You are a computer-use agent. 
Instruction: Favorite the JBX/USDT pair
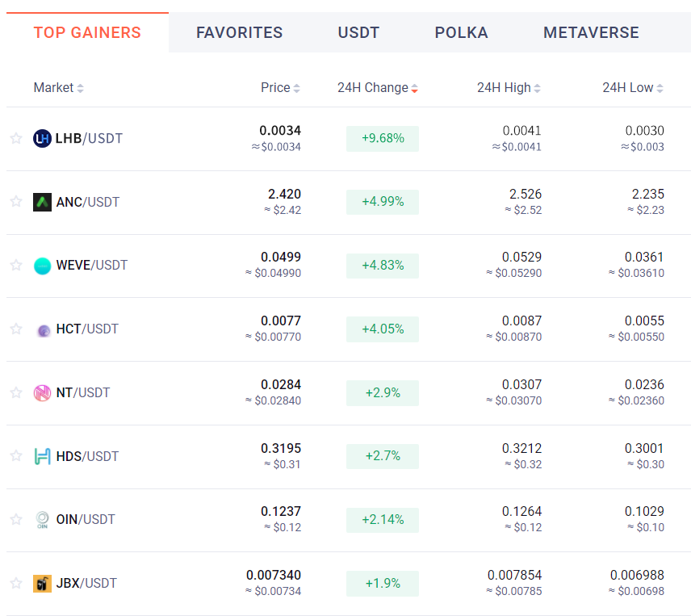16,583
